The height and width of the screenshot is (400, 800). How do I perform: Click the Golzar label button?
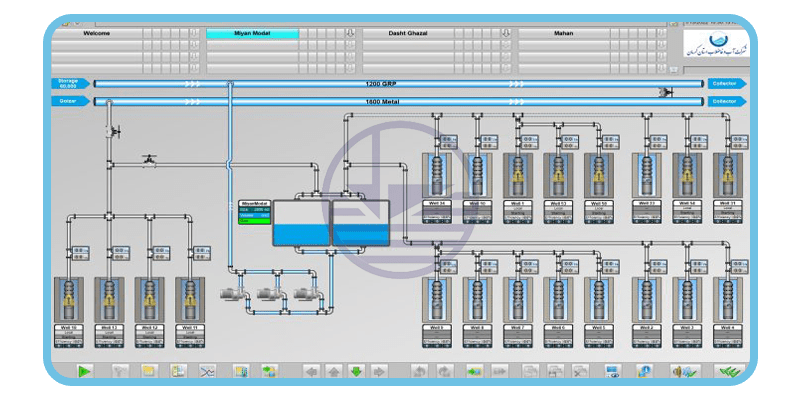coord(68,101)
